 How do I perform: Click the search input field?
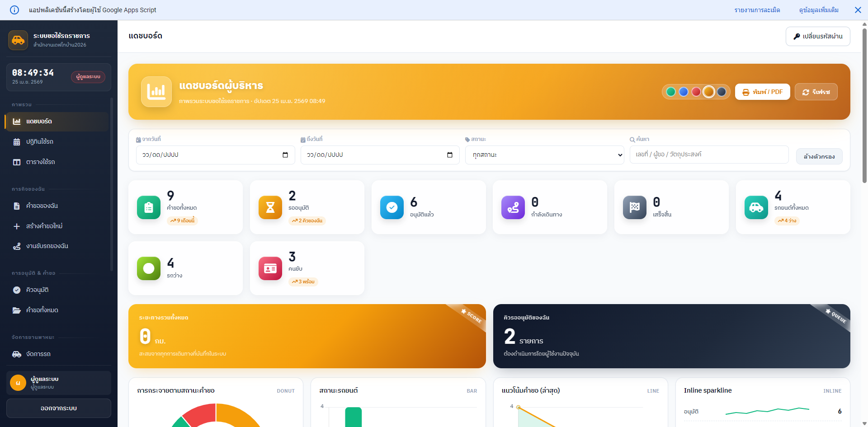point(709,155)
